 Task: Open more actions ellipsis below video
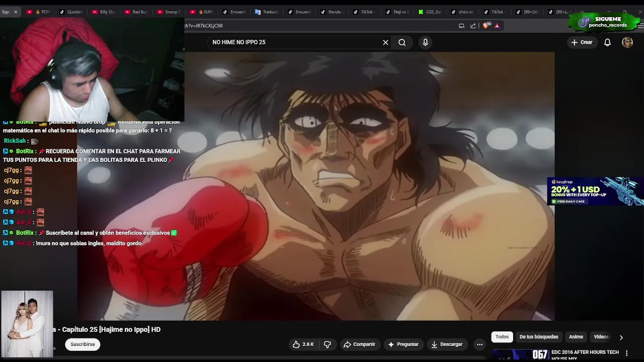[x=479, y=344]
